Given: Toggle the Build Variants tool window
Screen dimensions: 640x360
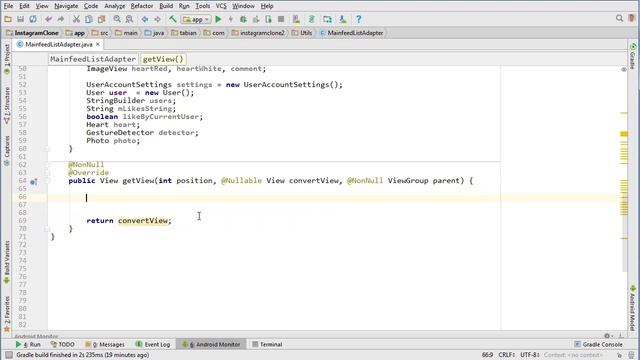Looking at the screenshot, I should (7, 262).
